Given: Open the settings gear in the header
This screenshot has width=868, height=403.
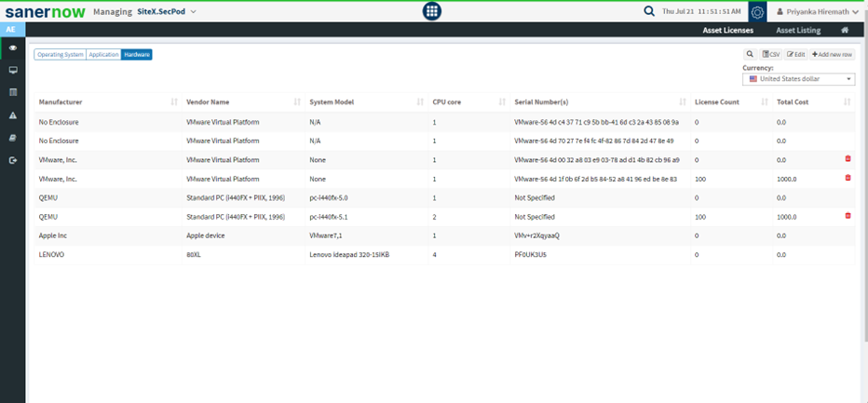Looking at the screenshot, I should click(757, 12).
